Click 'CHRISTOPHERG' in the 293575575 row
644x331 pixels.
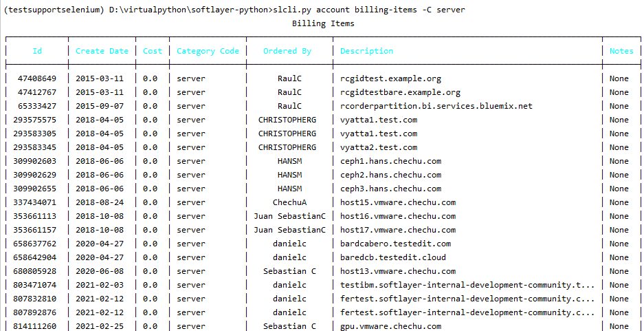pyautogui.click(x=287, y=120)
